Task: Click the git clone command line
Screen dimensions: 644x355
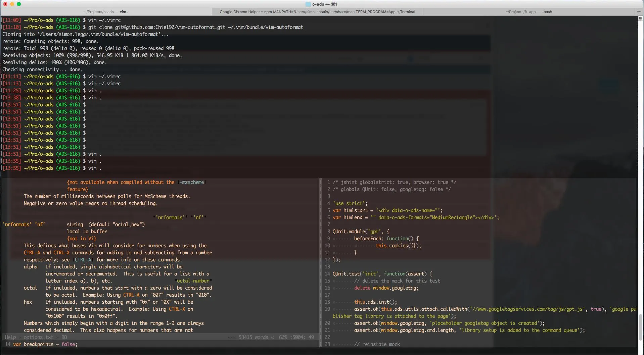Action: pyautogui.click(x=195, y=27)
